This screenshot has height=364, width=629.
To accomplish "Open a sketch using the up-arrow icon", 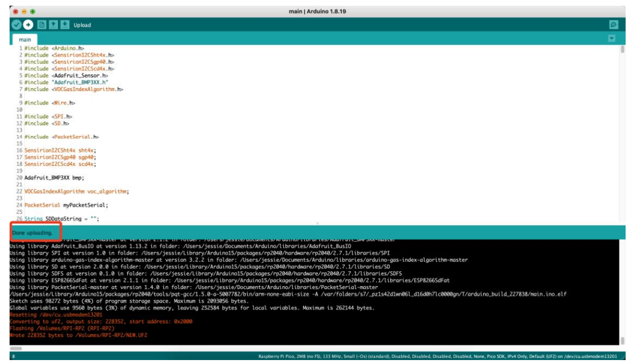I will (53, 25).
